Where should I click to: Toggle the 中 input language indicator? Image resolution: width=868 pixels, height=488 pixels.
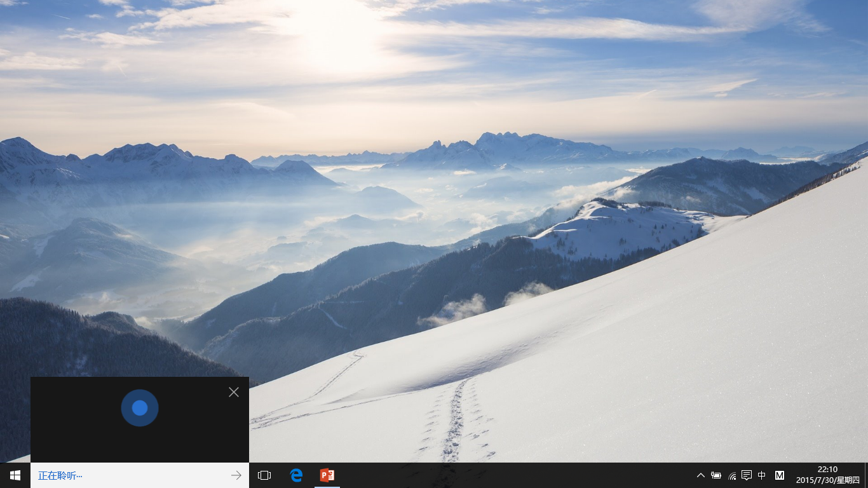pos(762,475)
